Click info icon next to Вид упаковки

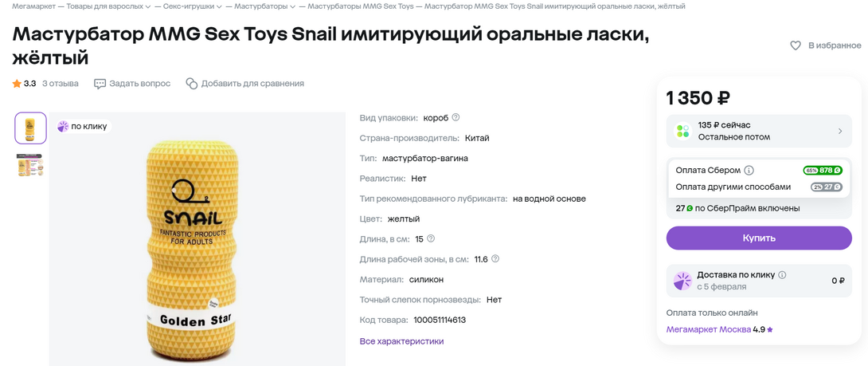tap(456, 117)
